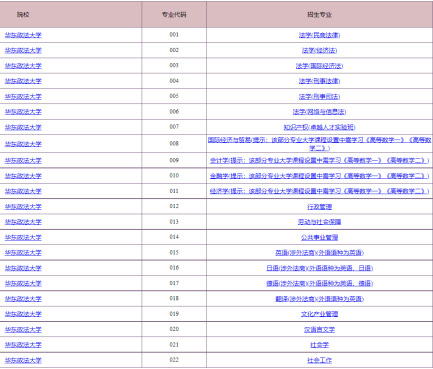Open the 知识产权(卓越人才实验班) link

(319, 127)
